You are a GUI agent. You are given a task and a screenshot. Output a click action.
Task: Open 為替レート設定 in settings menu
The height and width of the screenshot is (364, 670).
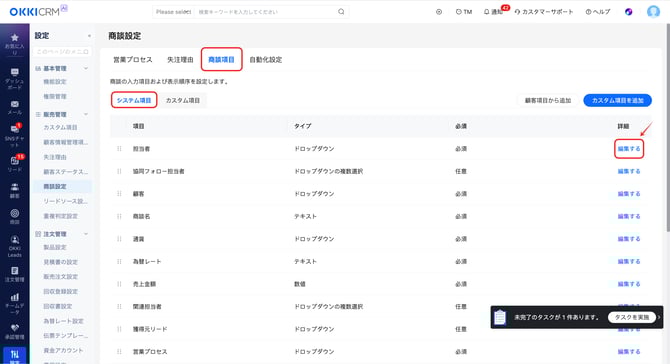click(x=63, y=321)
